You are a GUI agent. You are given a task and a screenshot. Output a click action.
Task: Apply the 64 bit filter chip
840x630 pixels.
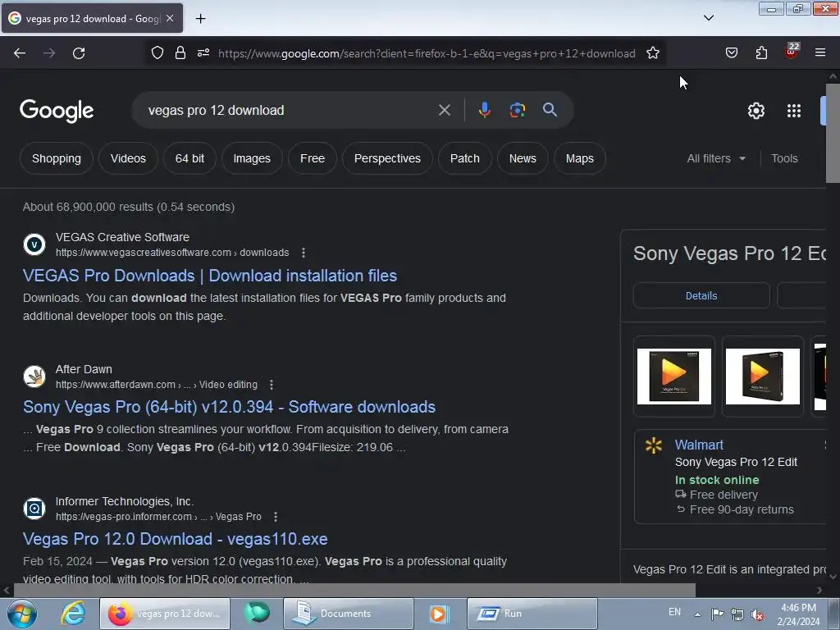tap(189, 158)
